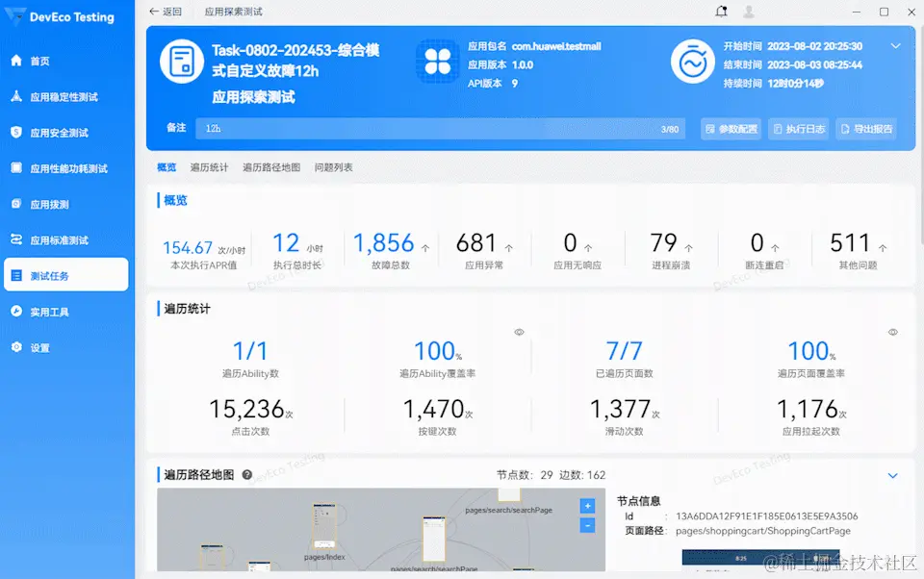This screenshot has height=579, width=924.
Task: Click the 备注 input field containing 12h
Action: coord(440,129)
